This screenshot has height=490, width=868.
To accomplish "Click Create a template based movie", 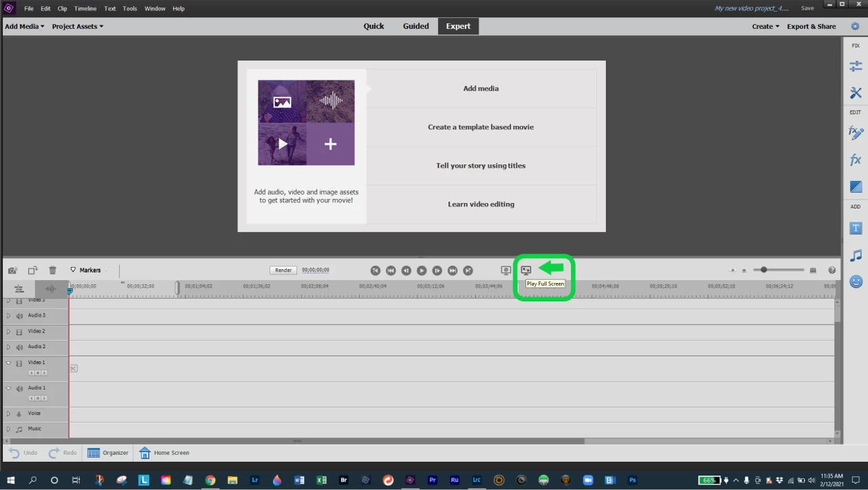I will coord(481,127).
